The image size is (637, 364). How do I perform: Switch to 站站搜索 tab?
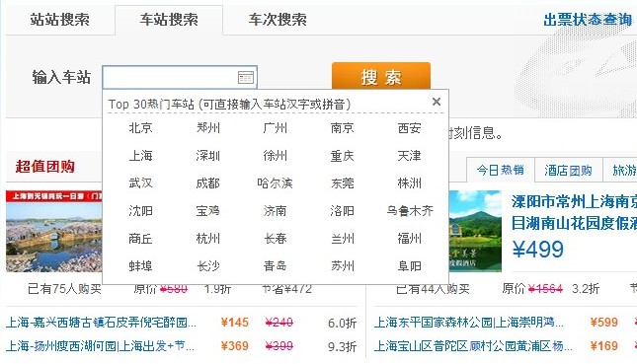coord(59,20)
